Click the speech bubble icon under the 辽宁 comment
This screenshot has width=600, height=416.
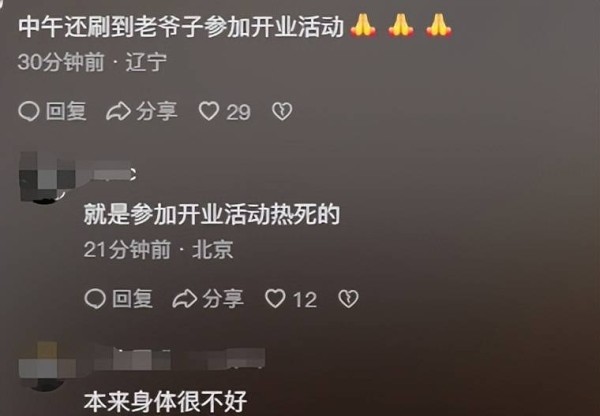(x=29, y=111)
